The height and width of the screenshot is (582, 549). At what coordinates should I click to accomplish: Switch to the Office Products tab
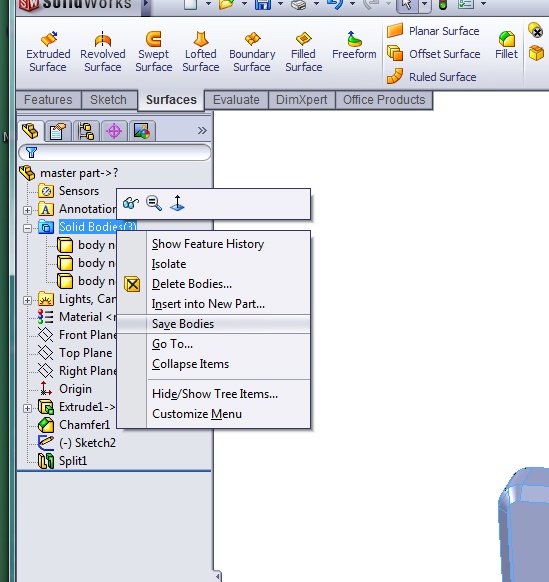pos(384,100)
